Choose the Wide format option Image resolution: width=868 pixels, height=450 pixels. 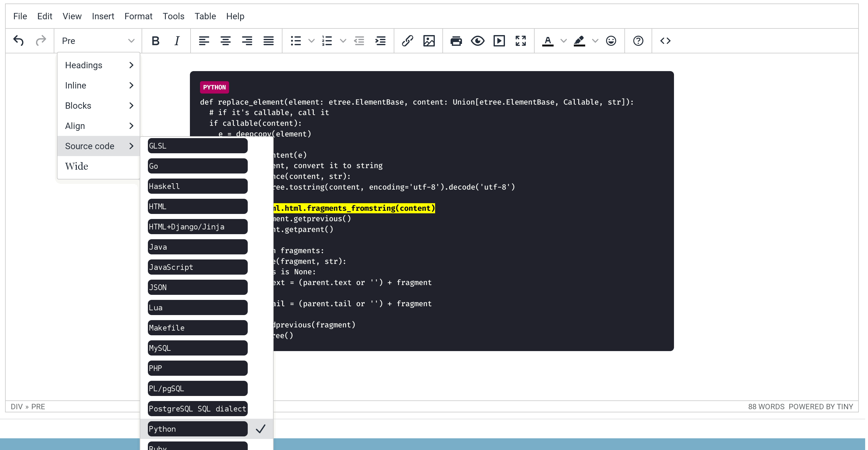[x=98, y=166]
